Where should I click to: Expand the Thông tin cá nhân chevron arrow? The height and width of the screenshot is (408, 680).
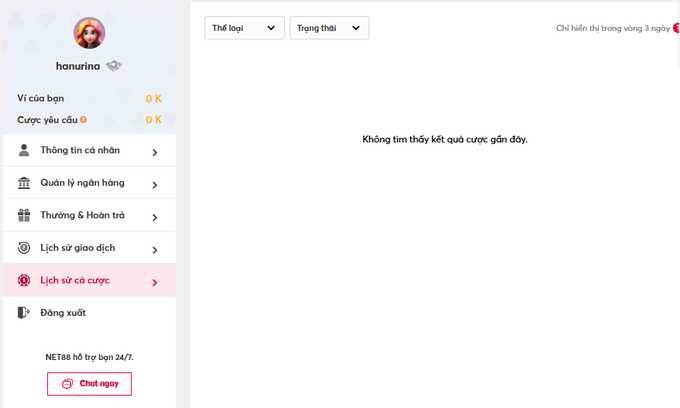[x=155, y=152]
